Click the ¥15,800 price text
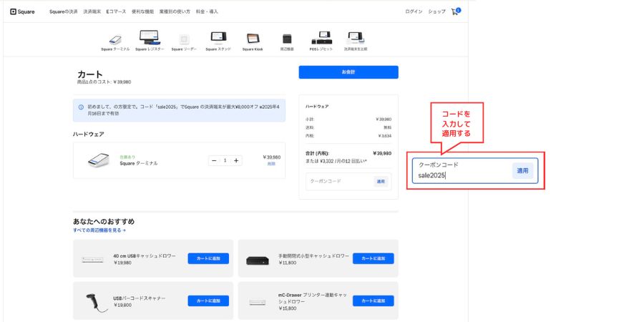 287,308
